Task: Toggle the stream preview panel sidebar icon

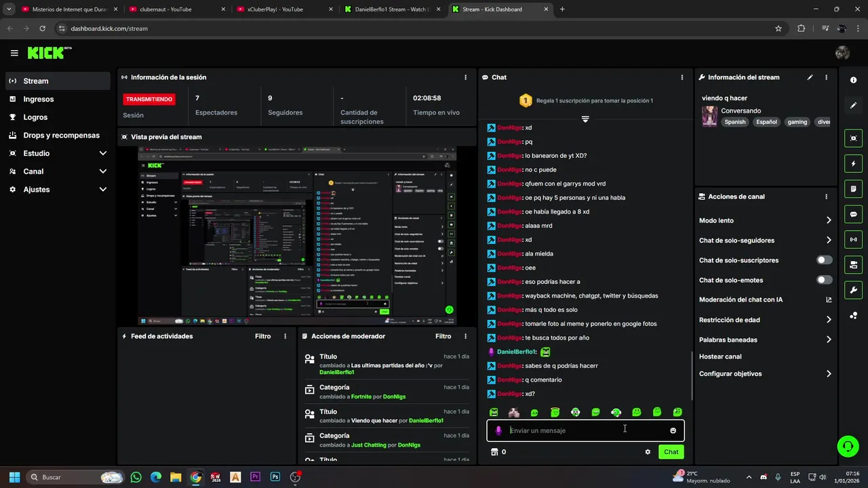Action: [x=853, y=138]
